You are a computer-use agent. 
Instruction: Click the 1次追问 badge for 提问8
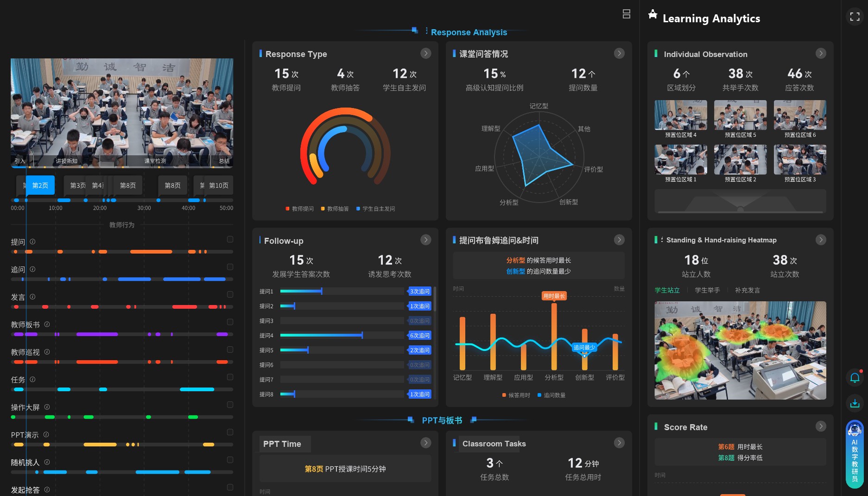(x=420, y=394)
